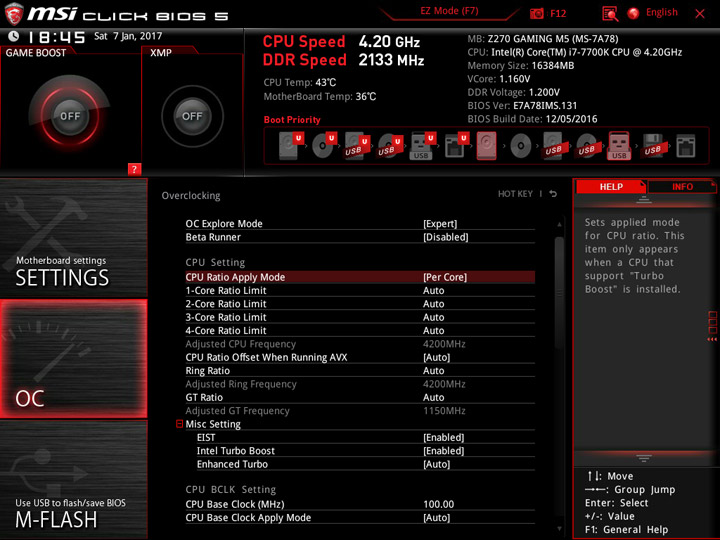This screenshot has height=540, width=720.
Task: Click the English language label
Action: [x=662, y=12]
